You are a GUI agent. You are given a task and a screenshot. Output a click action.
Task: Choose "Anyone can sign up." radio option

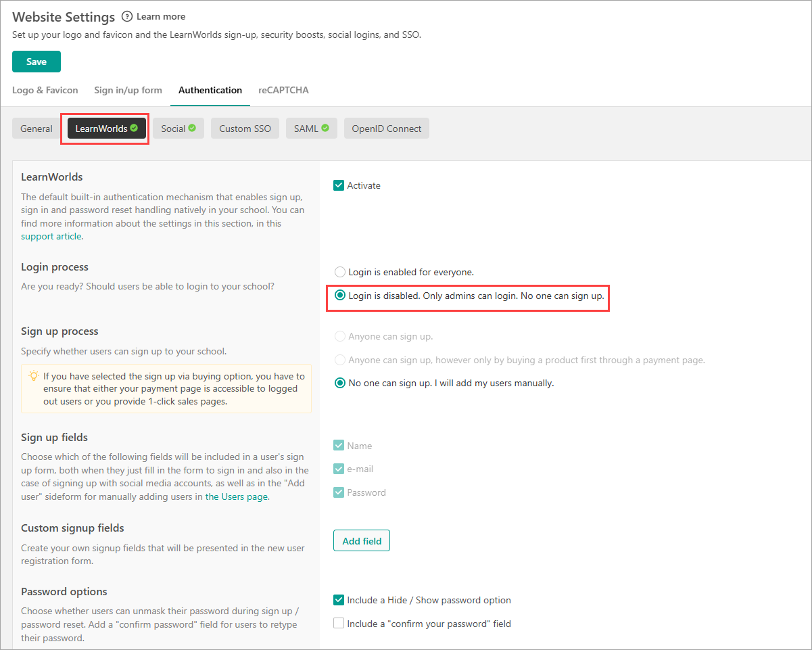[x=340, y=336]
